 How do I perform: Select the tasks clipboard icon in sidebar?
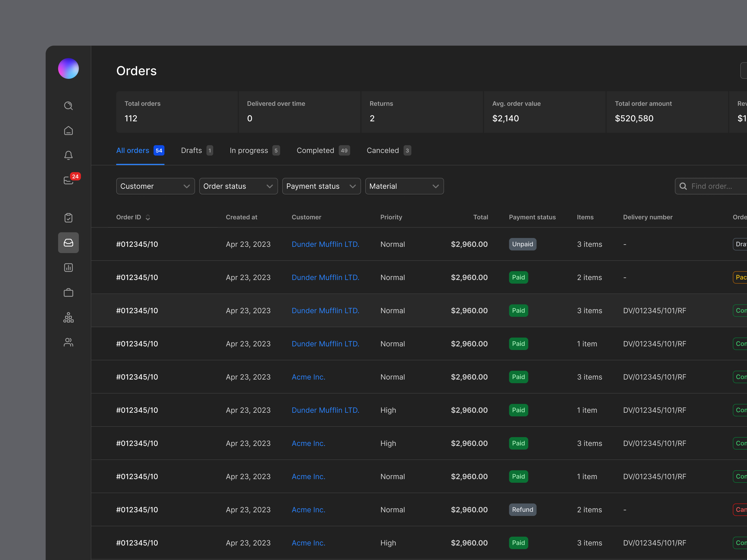[68, 218]
